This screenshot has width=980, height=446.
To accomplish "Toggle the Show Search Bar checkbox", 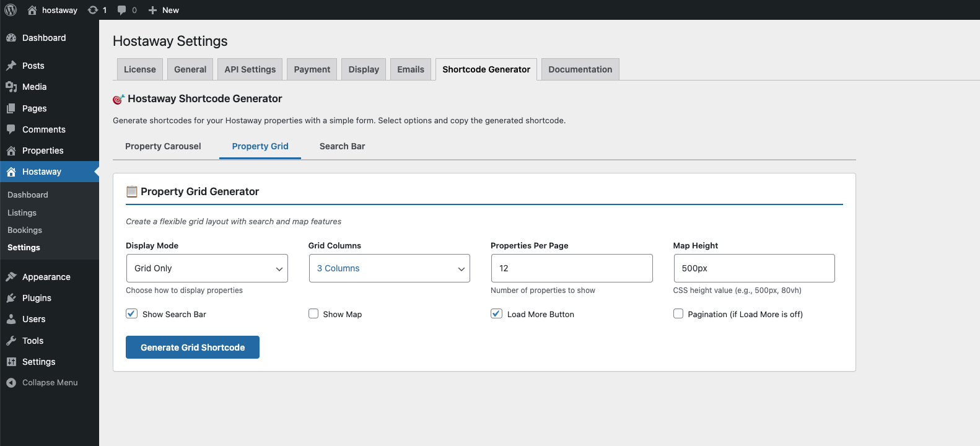I will pyautogui.click(x=131, y=313).
